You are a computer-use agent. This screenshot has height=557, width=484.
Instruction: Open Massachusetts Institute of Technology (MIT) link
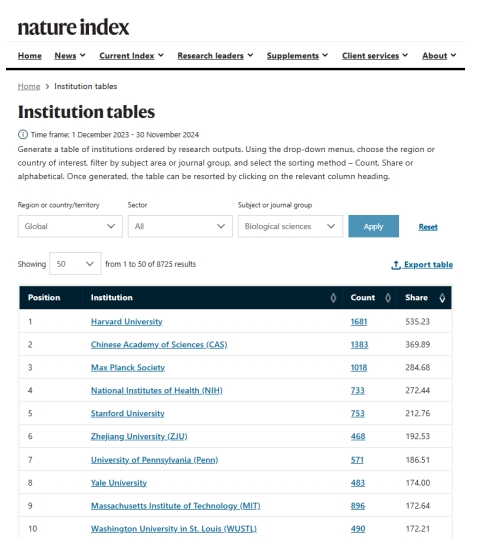[176, 506]
